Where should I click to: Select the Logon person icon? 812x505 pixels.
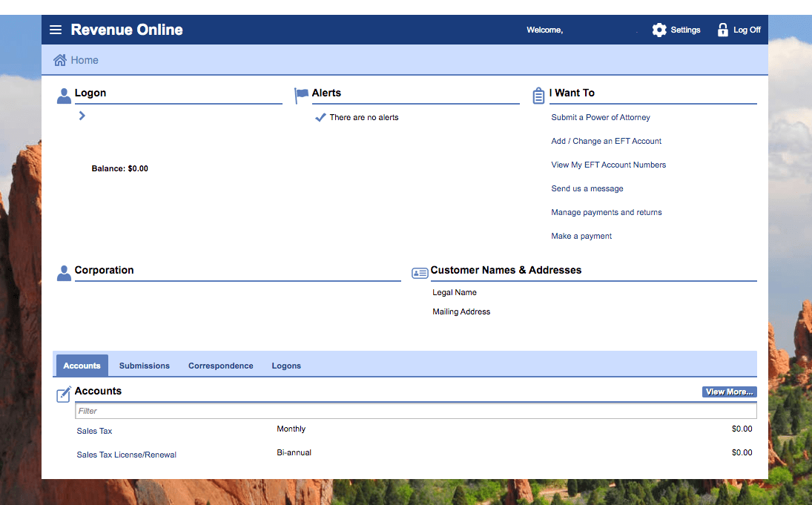pyautogui.click(x=64, y=95)
